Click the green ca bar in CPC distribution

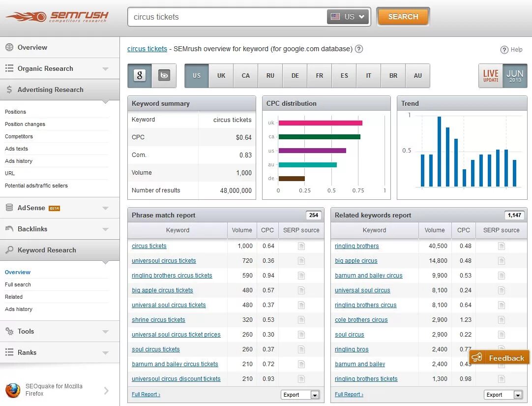click(319, 137)
